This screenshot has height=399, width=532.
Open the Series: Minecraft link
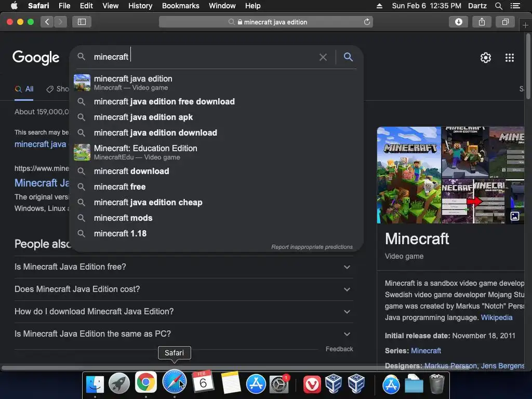click(426, 351)
